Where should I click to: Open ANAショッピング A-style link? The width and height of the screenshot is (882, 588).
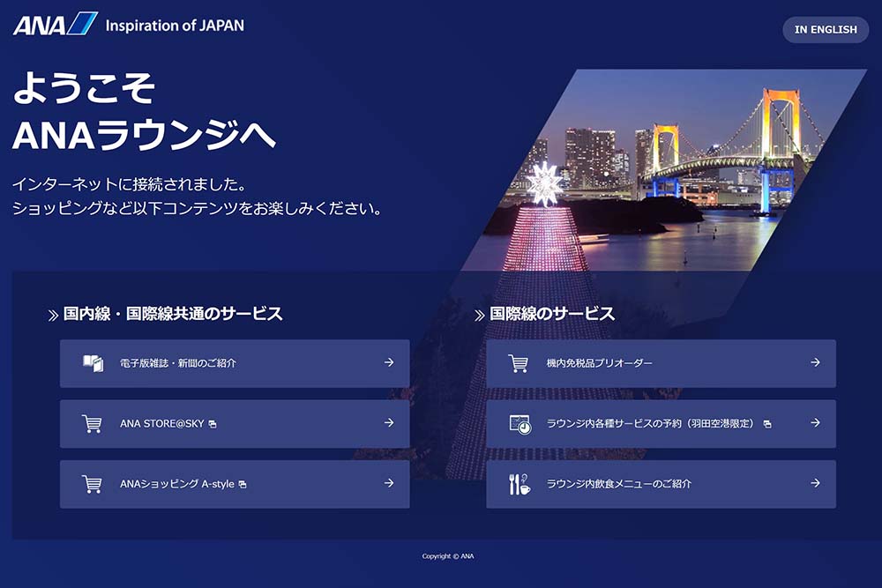click(235, 484)
